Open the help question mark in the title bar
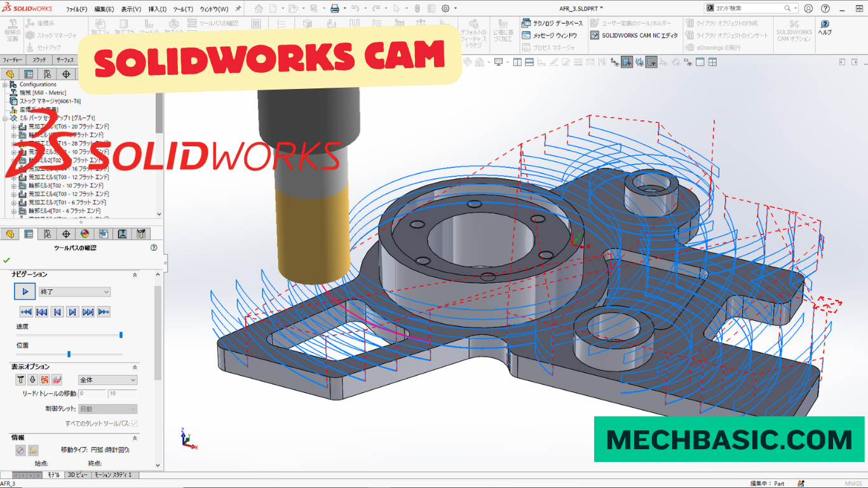Image resolution: width=868 pixels, height=488 pixels. [x=825, y=8]
